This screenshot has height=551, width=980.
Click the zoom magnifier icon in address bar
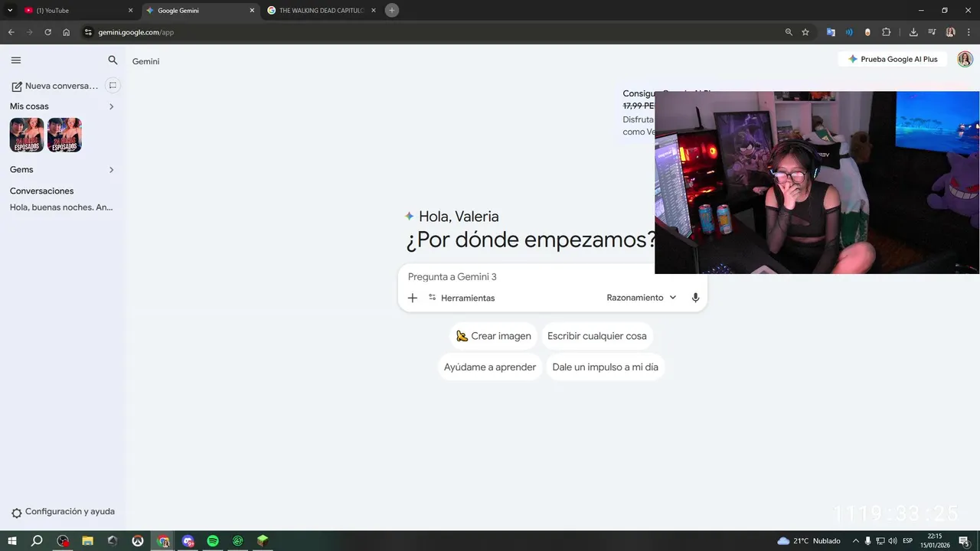[789, 32]
